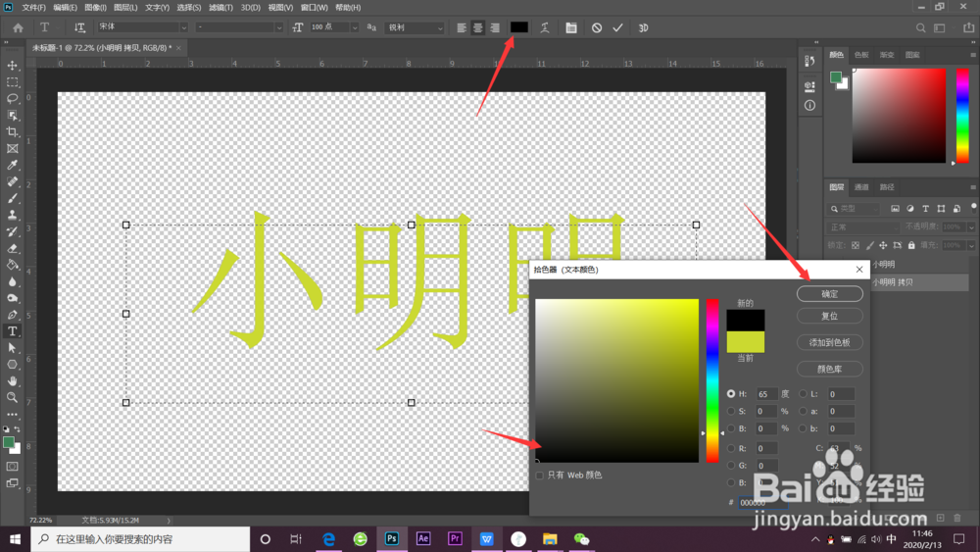Click the Home icon in options bar
Screen dimensions: 980x552
click(18, 27)
